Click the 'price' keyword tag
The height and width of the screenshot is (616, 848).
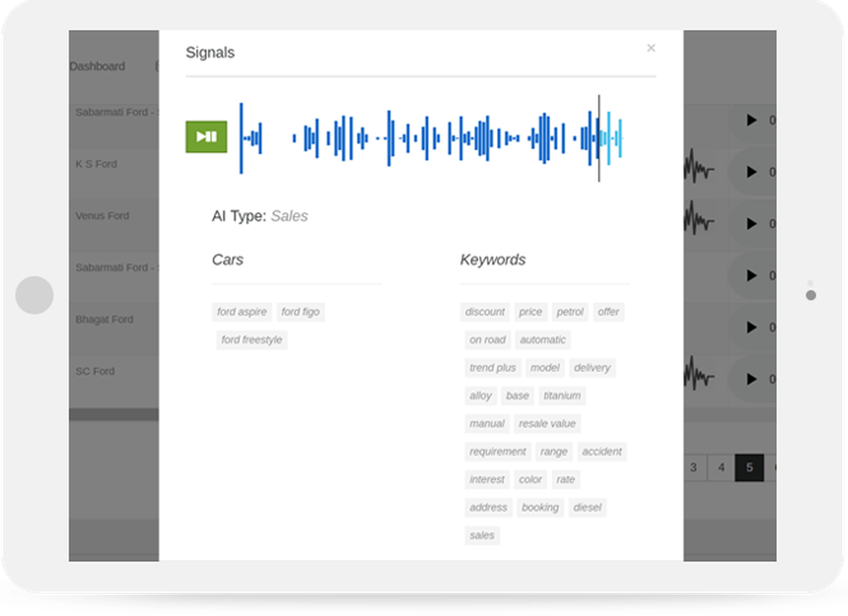tap(531, 312)
